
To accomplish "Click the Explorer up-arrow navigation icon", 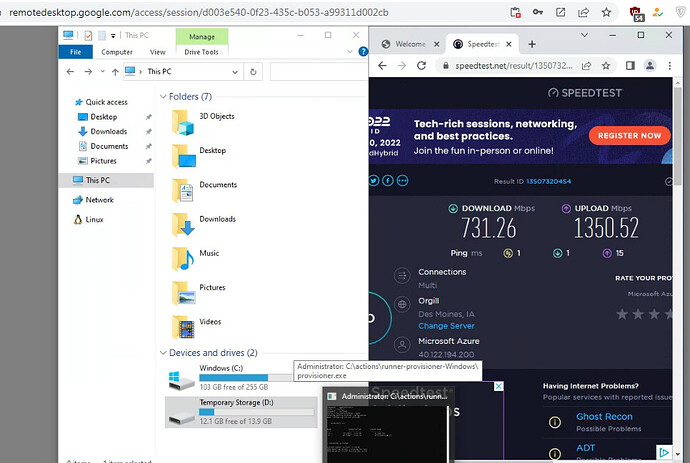I will tap(116, 72).
